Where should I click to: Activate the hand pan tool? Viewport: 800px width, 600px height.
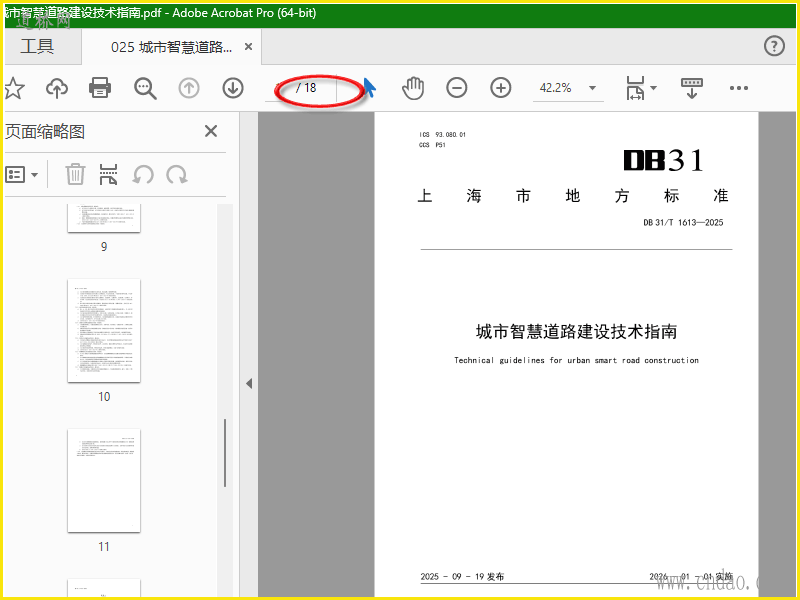coord(413,88)
